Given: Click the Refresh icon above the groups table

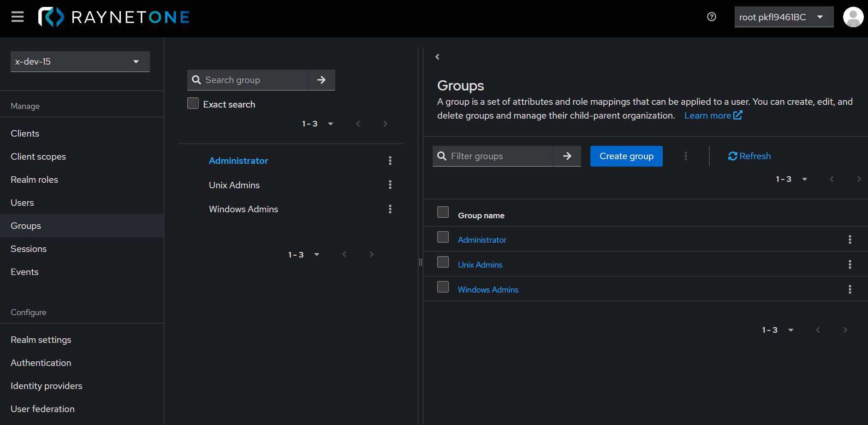Looking at the screenshot, I should [x=732, y=156].
